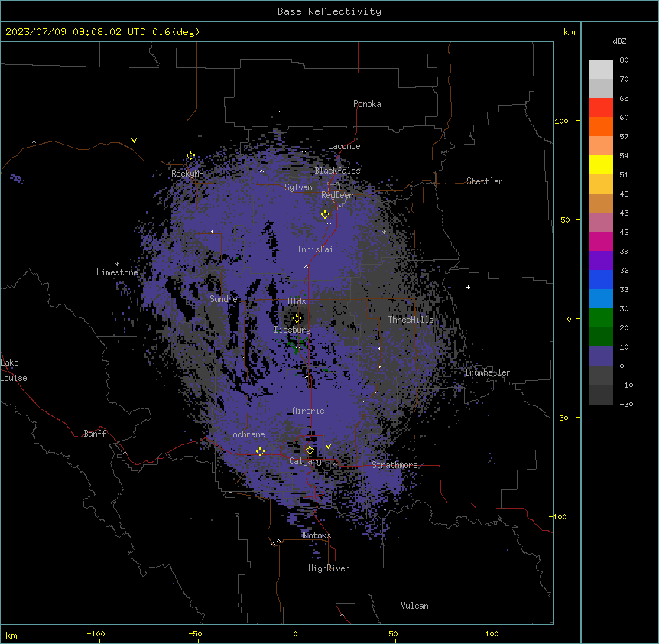Click the Sundre city label

(223, 299)
